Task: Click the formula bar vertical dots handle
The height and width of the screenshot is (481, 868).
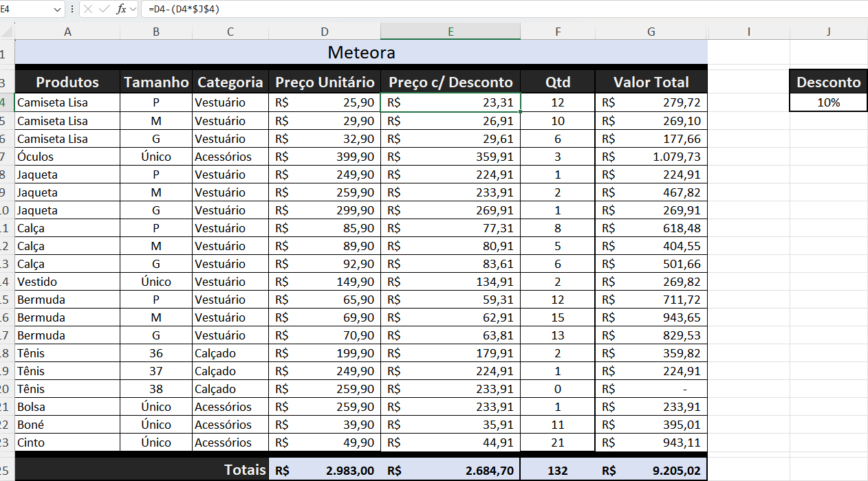Action: click(72, 9)
